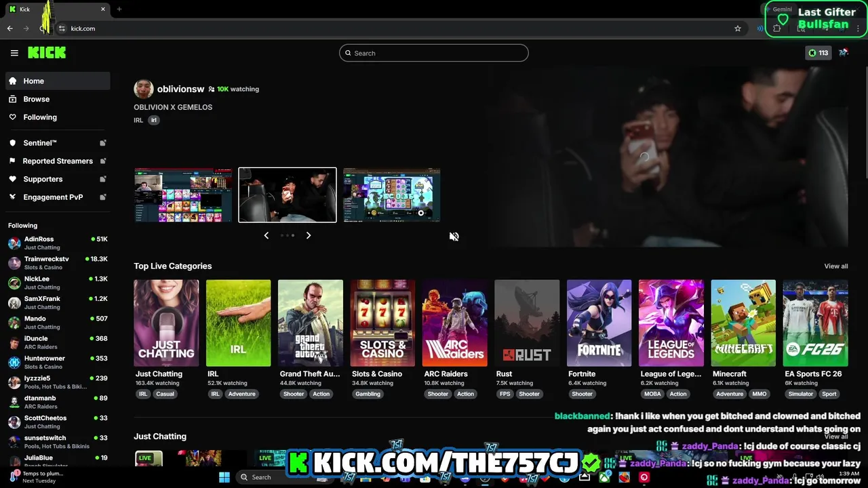Screen dimensions: 868x488
Task: Open the Rust category card
Action: [527, 323]
